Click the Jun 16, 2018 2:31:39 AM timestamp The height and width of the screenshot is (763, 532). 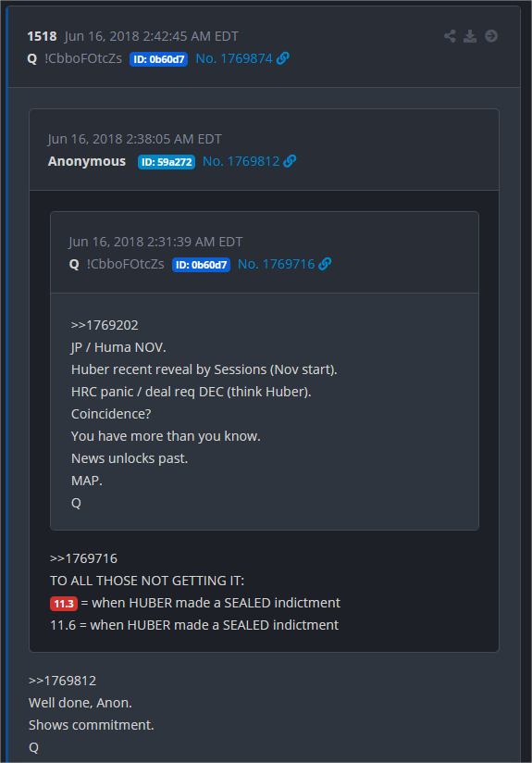[155, 242]
